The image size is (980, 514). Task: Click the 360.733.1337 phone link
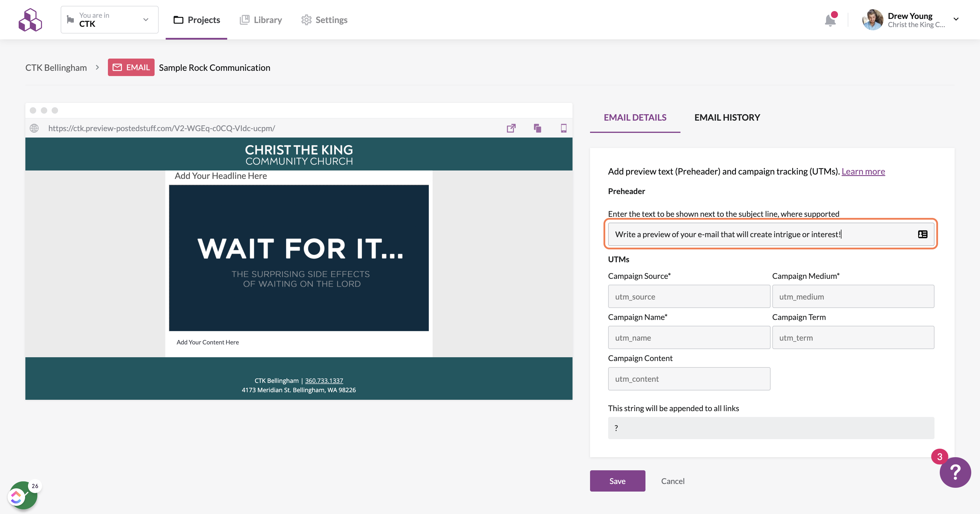(324, 381)
